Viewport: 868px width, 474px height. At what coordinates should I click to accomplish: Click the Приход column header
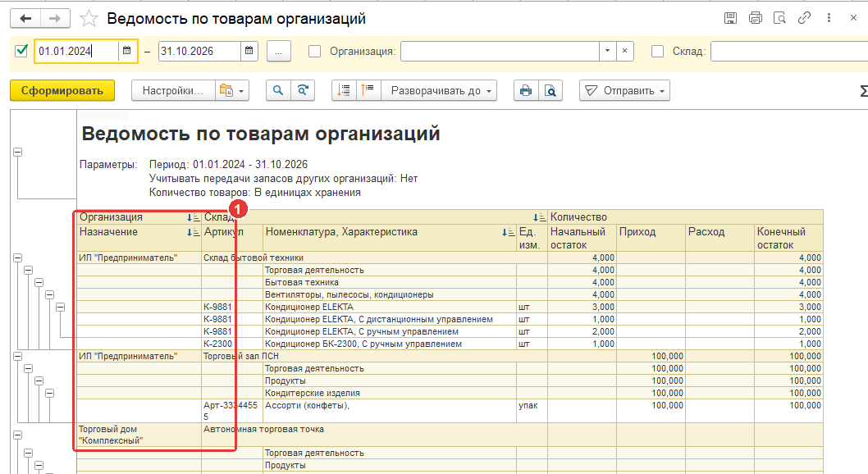click(x=651, y=239)
